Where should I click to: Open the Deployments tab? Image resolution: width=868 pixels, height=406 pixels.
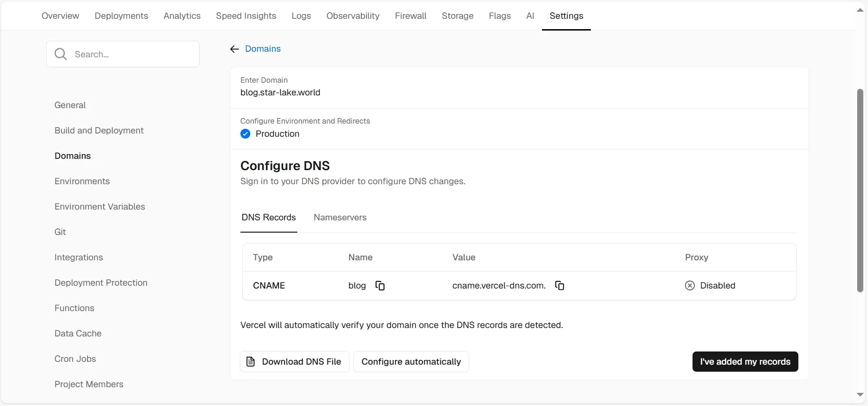(x=121, y=16)
